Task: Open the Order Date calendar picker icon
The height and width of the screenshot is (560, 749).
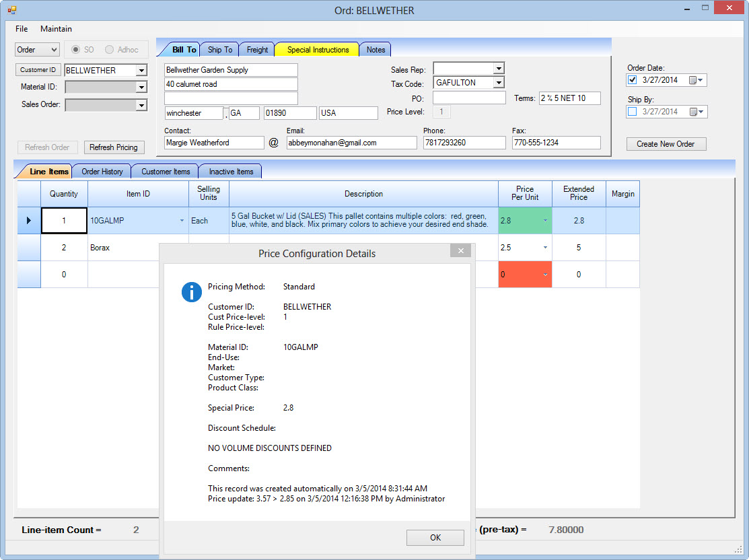Action: coord(696,80)
